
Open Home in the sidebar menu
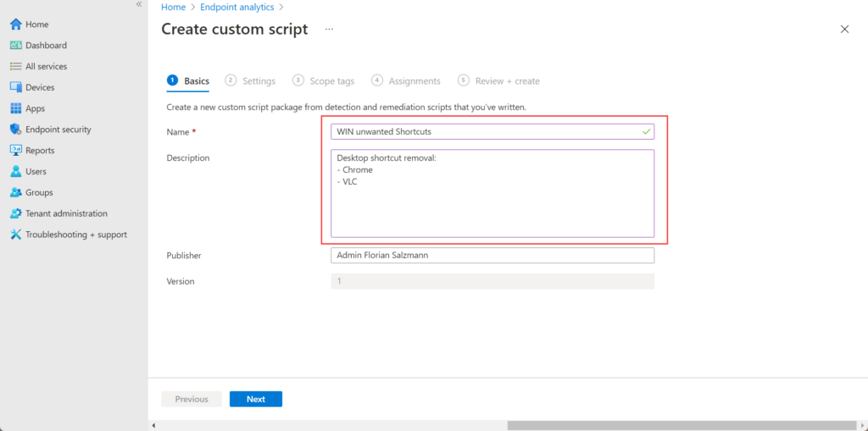(x=37, y=25)
